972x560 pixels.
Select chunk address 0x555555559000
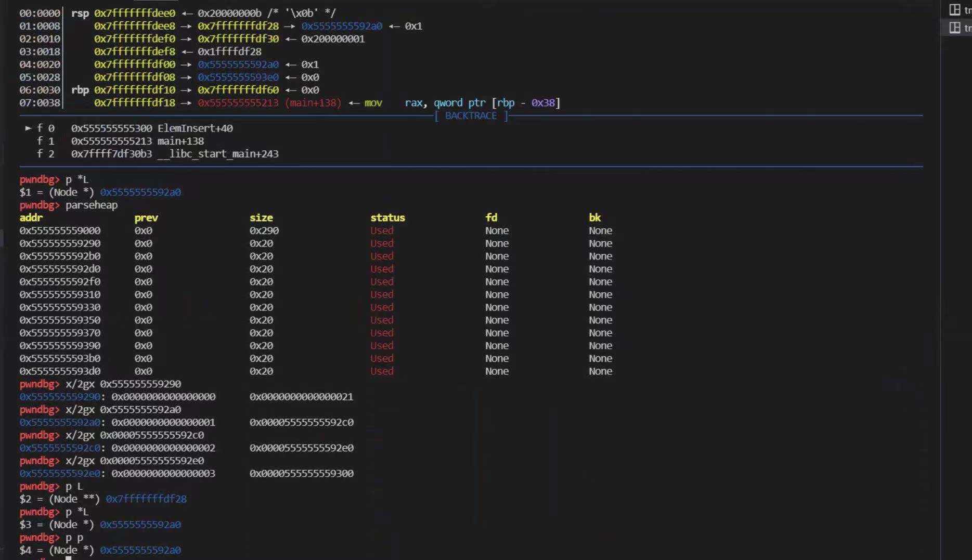tap(60, 230)
